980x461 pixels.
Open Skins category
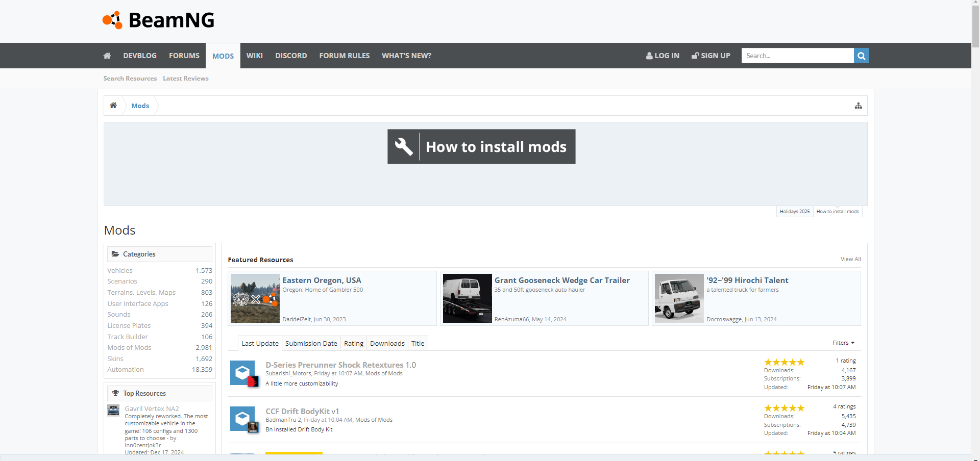click(x=115, y=359)
